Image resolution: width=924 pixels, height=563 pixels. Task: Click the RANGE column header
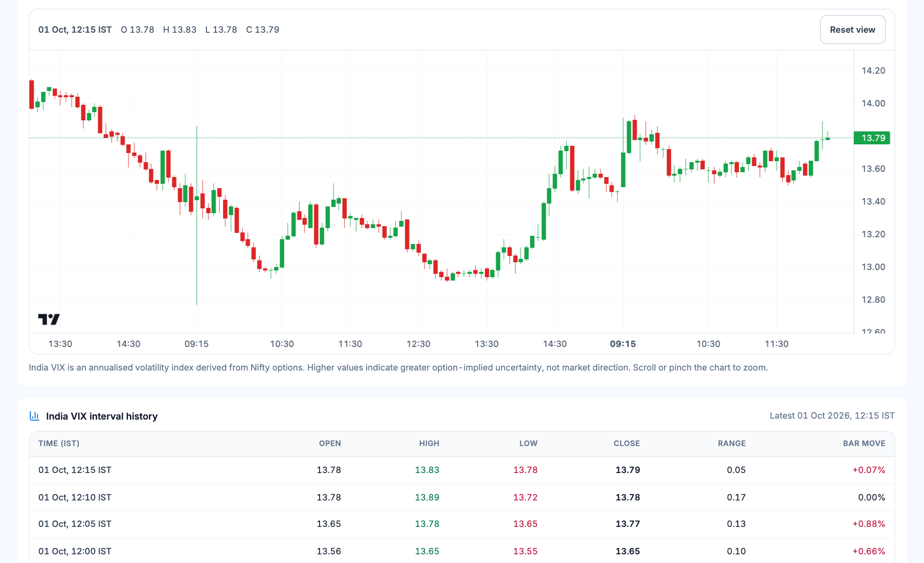[731, 443]
